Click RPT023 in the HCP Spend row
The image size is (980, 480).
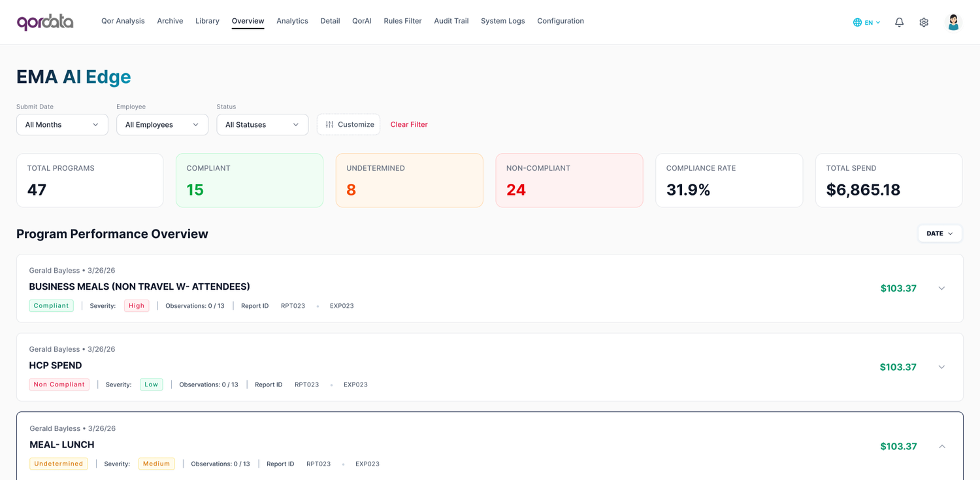(x=307, y=385)
